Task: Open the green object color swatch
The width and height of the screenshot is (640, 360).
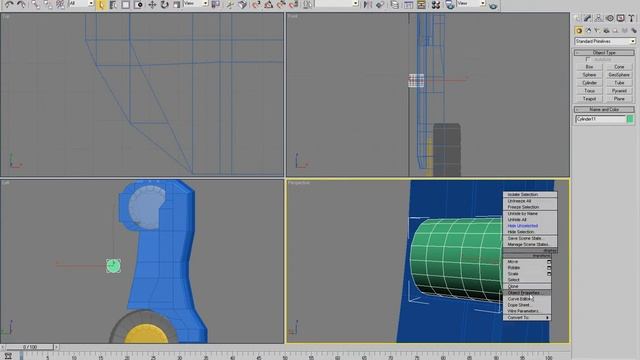Action: [630, 119]
